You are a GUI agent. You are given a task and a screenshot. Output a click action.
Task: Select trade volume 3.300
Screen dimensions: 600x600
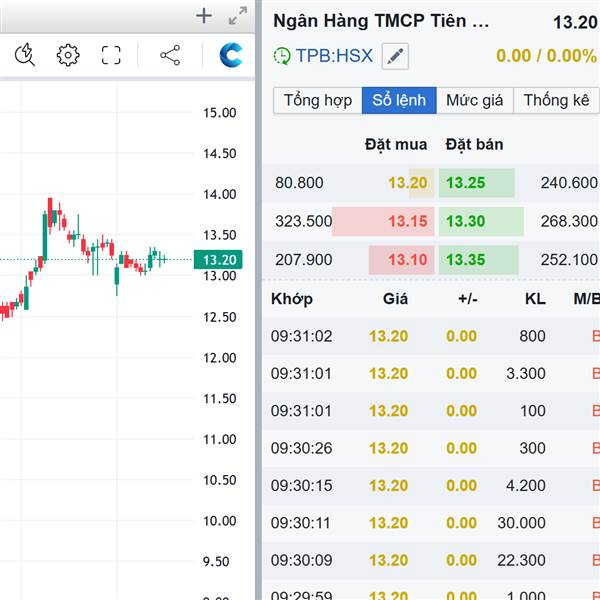tap(526, 373)
